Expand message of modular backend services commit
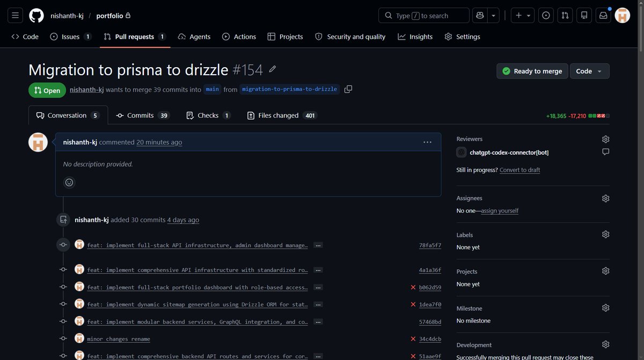 click(318, 322)
